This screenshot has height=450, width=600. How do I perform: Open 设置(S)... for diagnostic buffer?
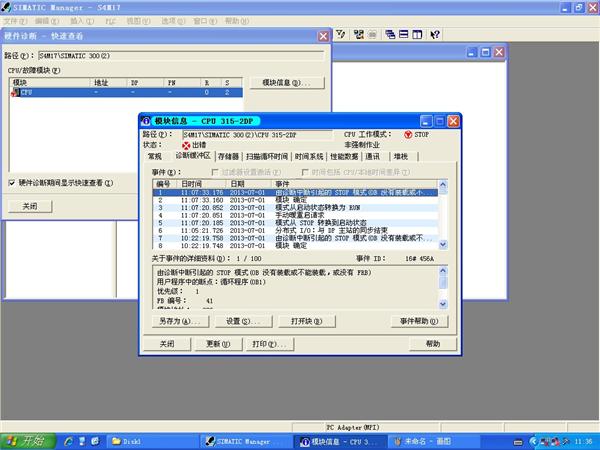243,321
